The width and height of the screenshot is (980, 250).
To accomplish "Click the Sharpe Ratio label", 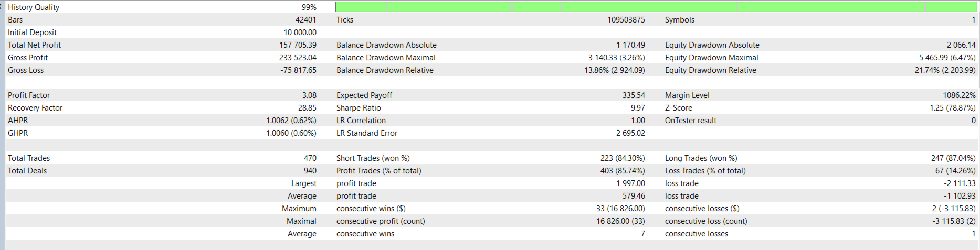I will point(359,108).
